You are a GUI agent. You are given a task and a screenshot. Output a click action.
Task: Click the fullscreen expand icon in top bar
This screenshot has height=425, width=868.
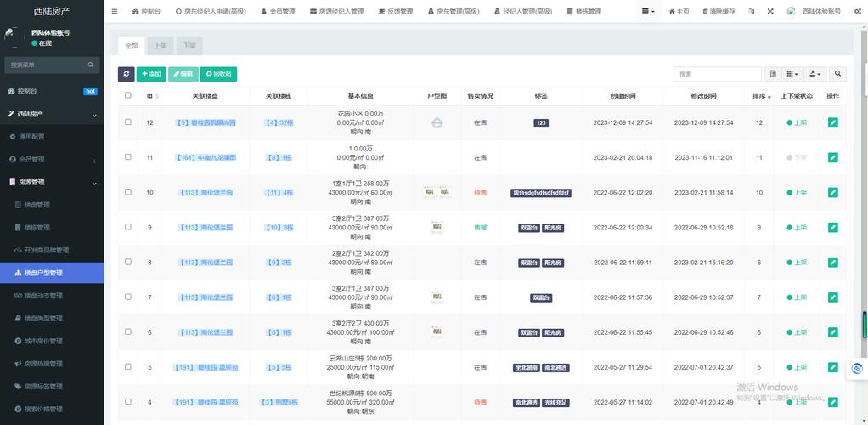click(770, 11)
